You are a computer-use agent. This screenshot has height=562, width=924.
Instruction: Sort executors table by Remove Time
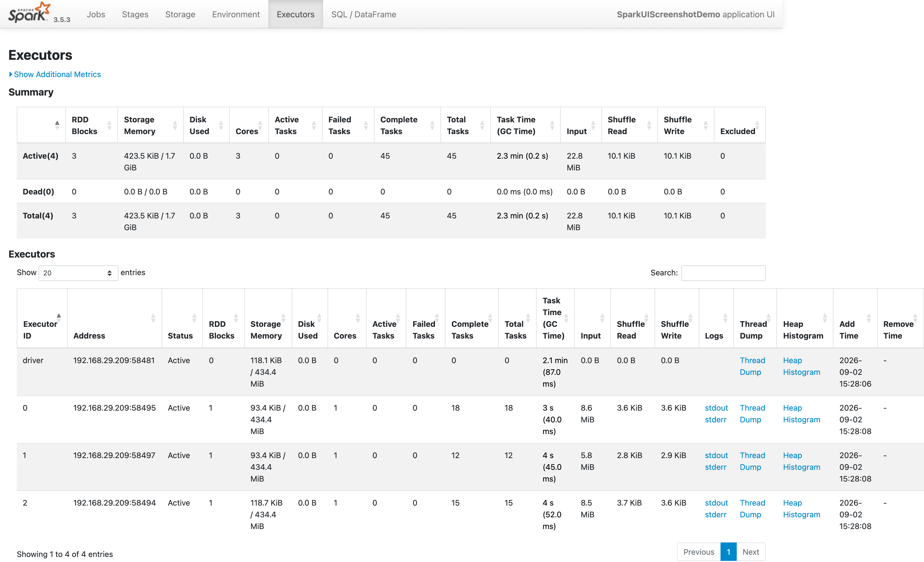coord(900,318)
